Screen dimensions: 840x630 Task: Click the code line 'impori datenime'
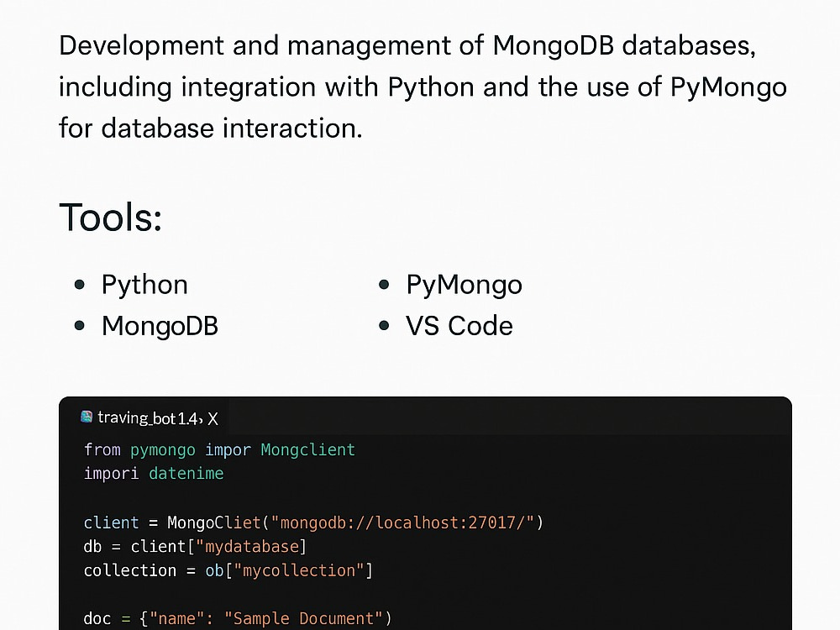(154, 473)
